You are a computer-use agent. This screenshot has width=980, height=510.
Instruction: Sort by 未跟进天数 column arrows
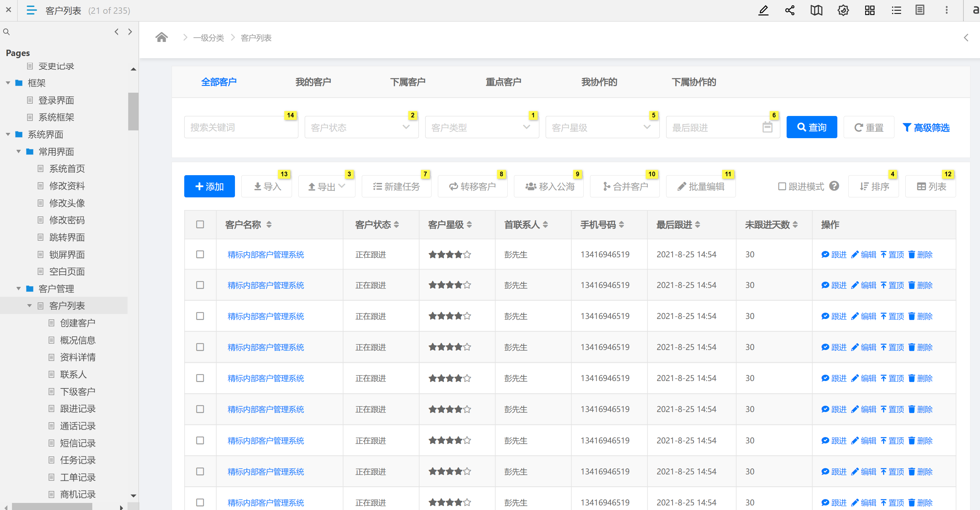tap(795, 225)
